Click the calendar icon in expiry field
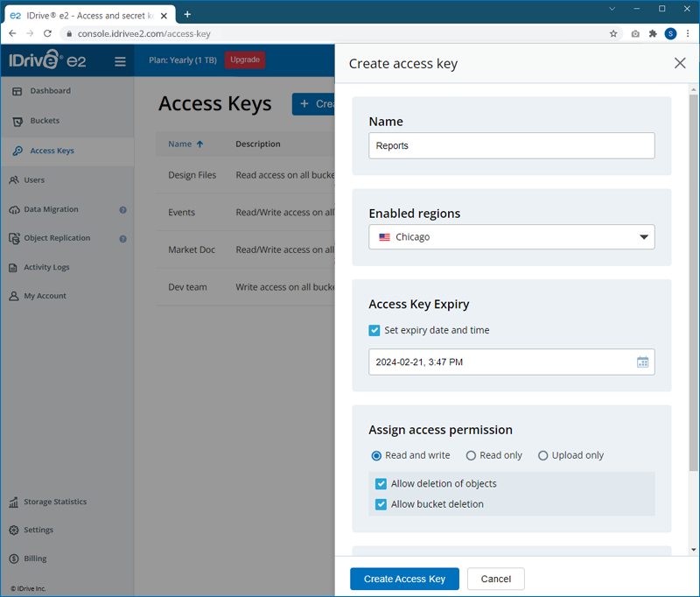 coord(642,362)
